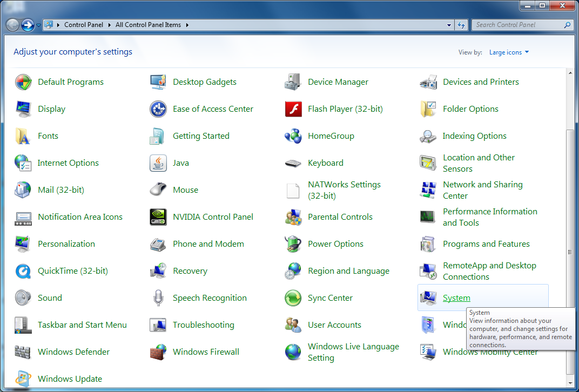Click the Windows Update icon
This screenshot has height=392, width=579.
tap(23, 379)
